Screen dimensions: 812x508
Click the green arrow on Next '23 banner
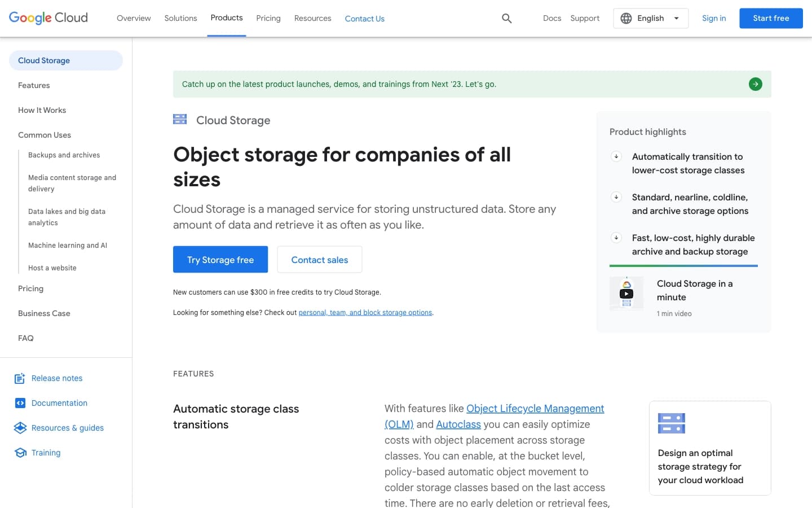(x=755, y=84)
